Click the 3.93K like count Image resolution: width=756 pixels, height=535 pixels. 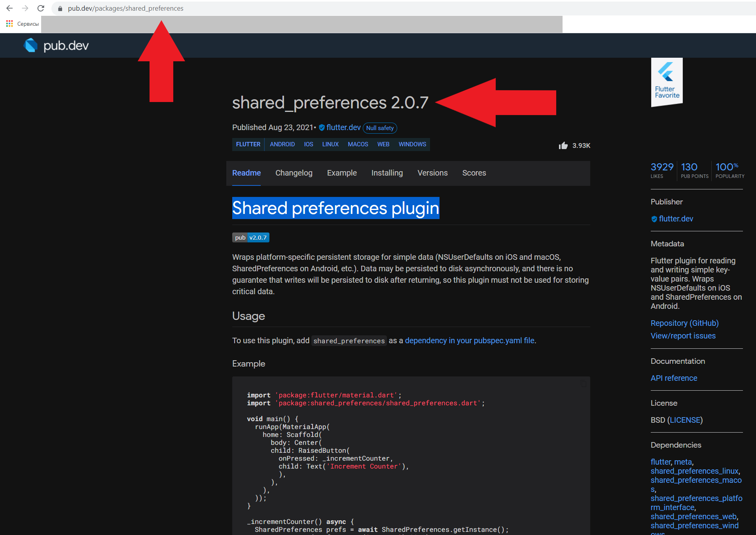[581, 146]
